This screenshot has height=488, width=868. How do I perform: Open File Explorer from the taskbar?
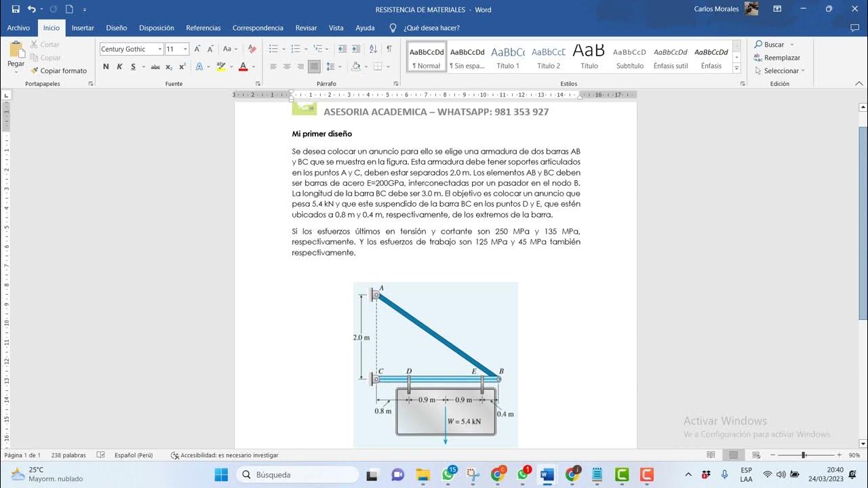[422, 474]
